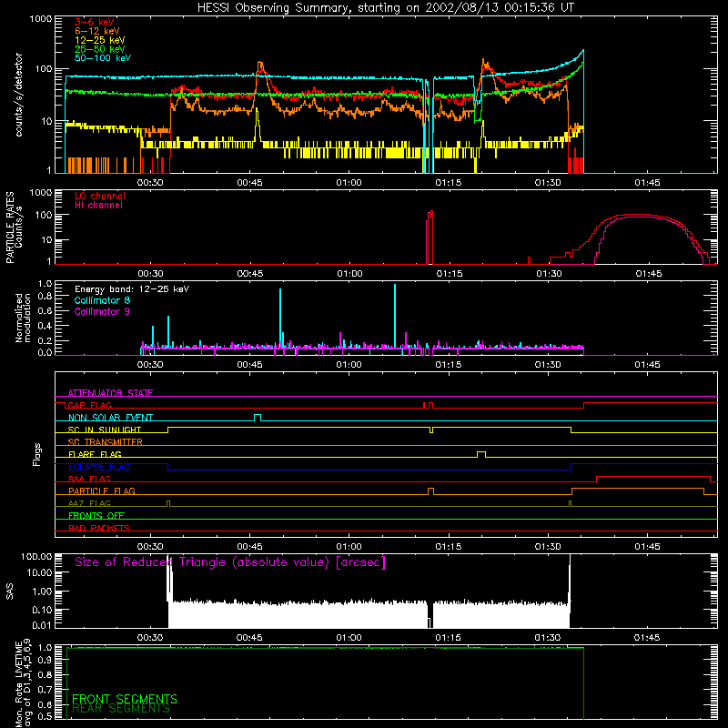Image resolution: width=728 pixels, height=728 pixels.
Task: Click the 'SAA FLAG' label
Action: (89, 479)
